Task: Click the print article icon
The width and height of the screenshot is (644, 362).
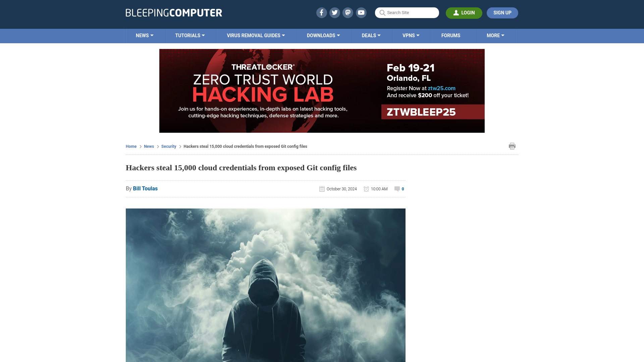Action: pyautogui.click(x=512, y=146)
